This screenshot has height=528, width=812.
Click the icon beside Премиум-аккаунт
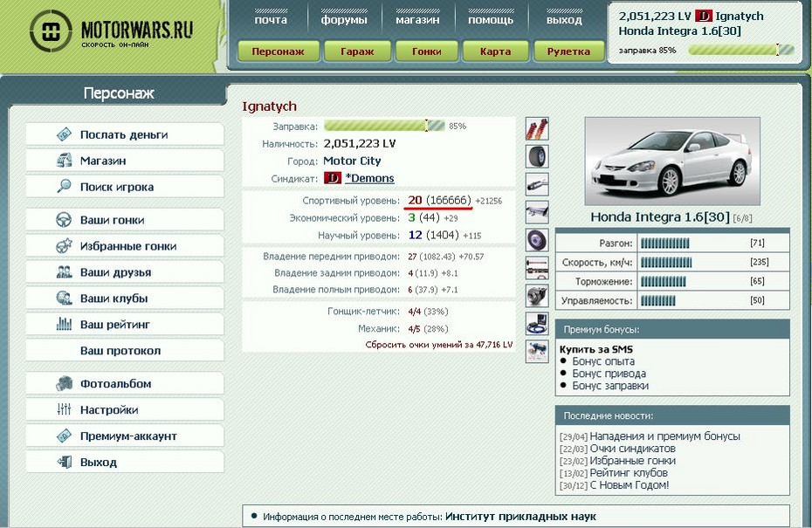[64, 435]
